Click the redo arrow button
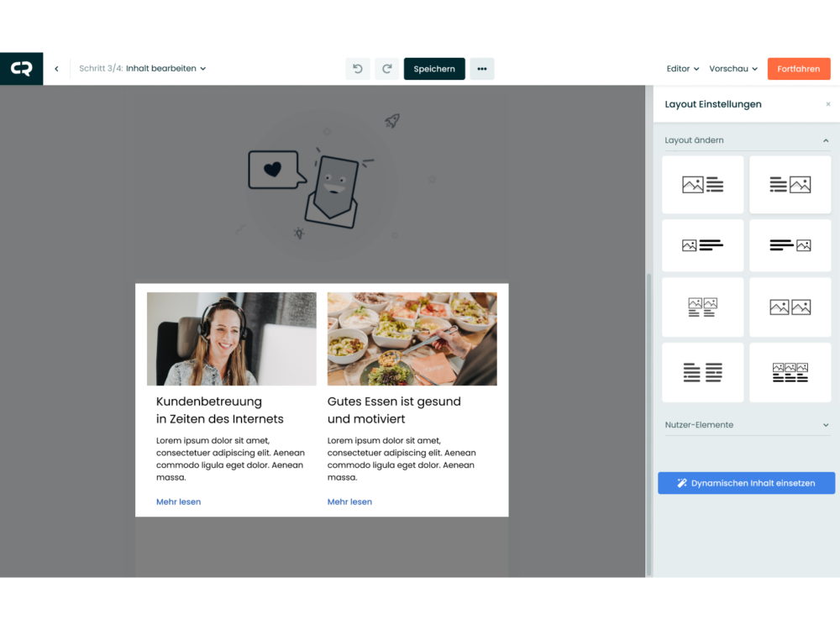Viewport: 840px width, 630px height. (387, 69)
